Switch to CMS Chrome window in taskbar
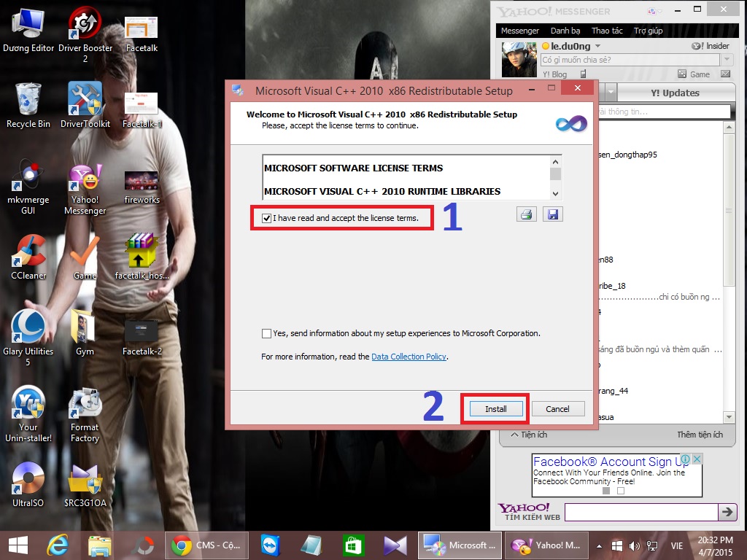 (x=206, y=545)
